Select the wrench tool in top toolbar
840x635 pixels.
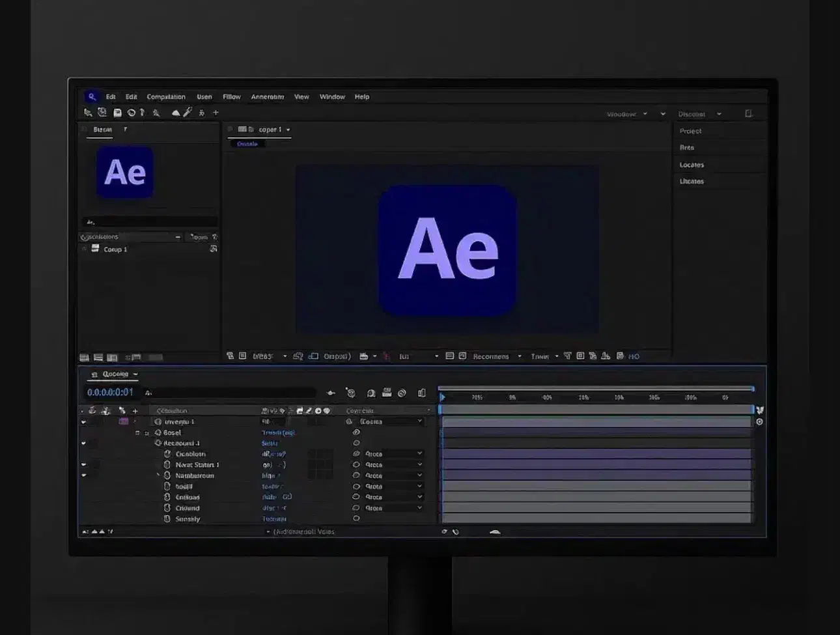188,113
